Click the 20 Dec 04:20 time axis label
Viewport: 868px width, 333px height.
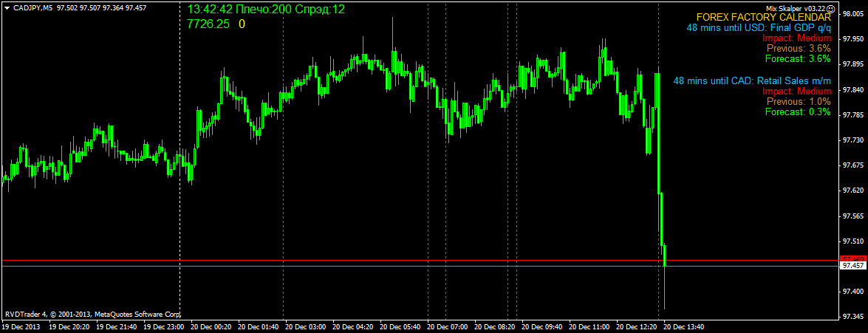pos(352,328)
